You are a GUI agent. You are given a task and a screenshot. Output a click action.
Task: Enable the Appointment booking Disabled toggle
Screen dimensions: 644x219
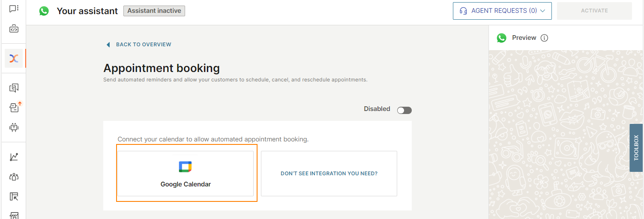click(x=404, y=111)
